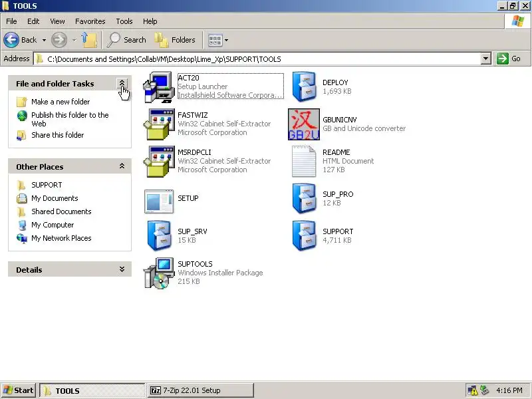
Task: Go up one folder level
Action: coord(89,40)
